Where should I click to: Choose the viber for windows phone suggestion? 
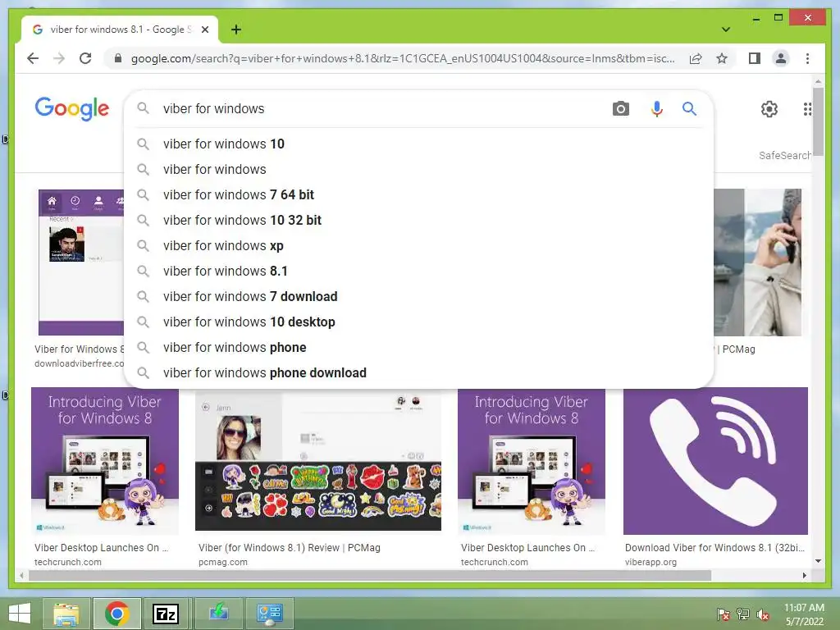418,347
